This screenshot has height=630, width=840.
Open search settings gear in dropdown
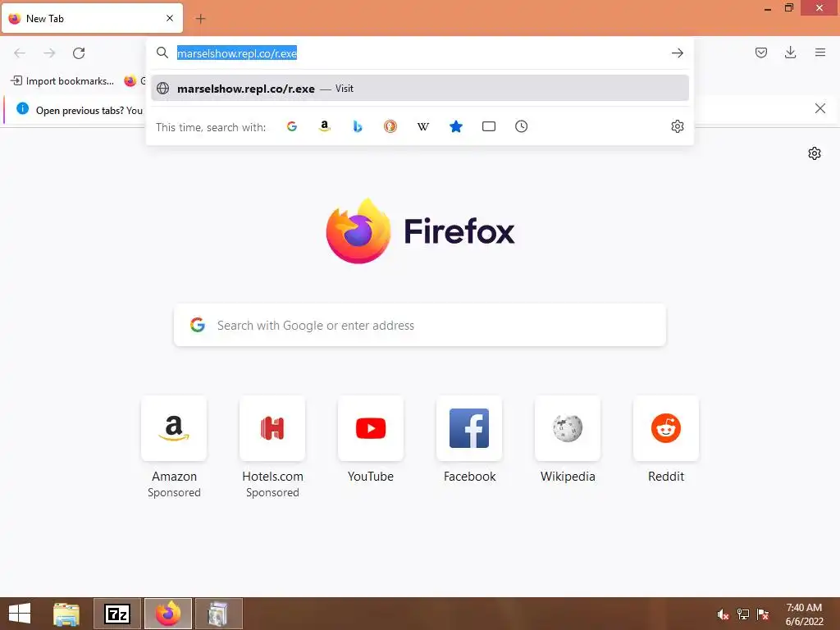(677, 126)
